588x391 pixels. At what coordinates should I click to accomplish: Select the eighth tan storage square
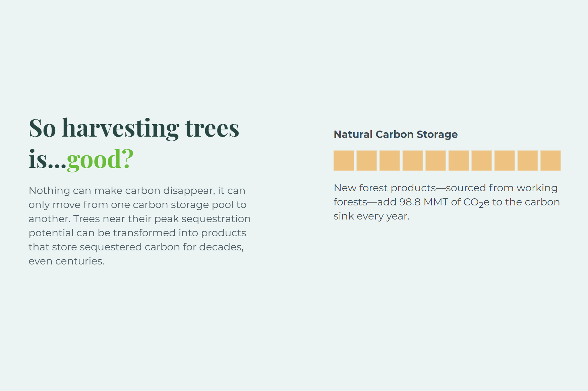click(505, 160)
